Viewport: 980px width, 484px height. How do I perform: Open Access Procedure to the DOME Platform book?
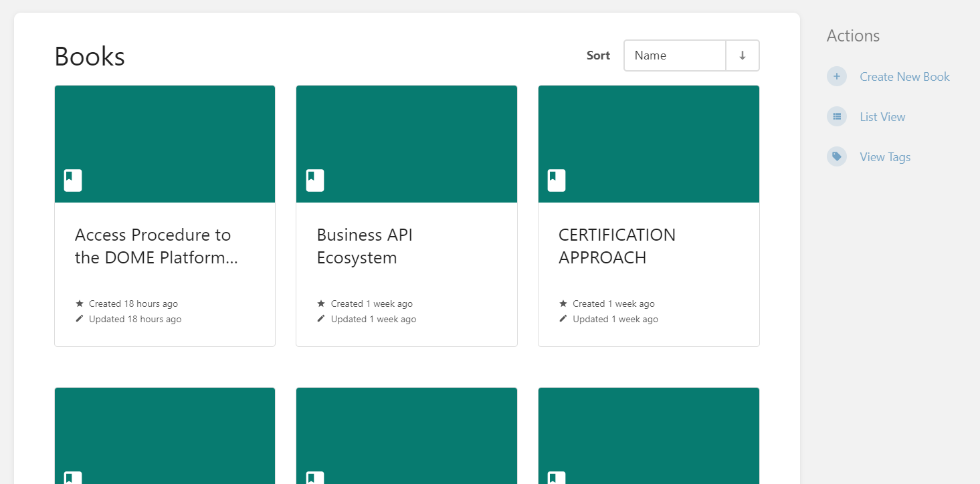pyautogui.click(x=156, y=246)
